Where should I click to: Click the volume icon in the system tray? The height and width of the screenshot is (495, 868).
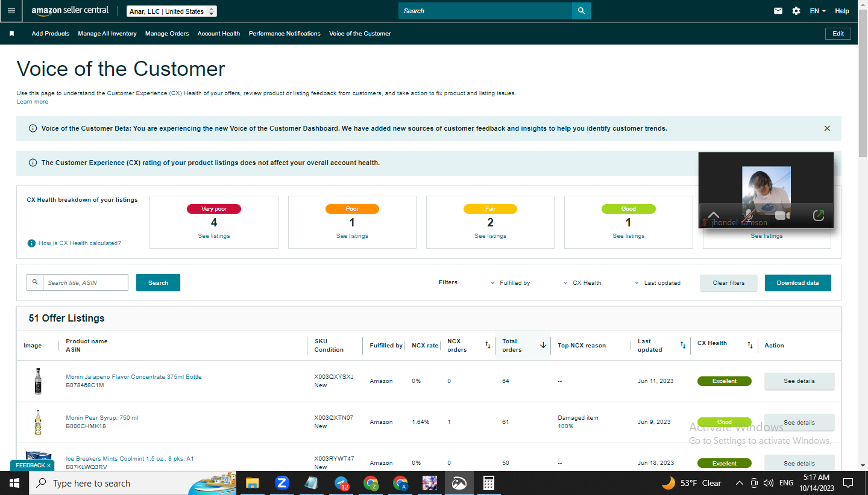click(x=768, y=483)
